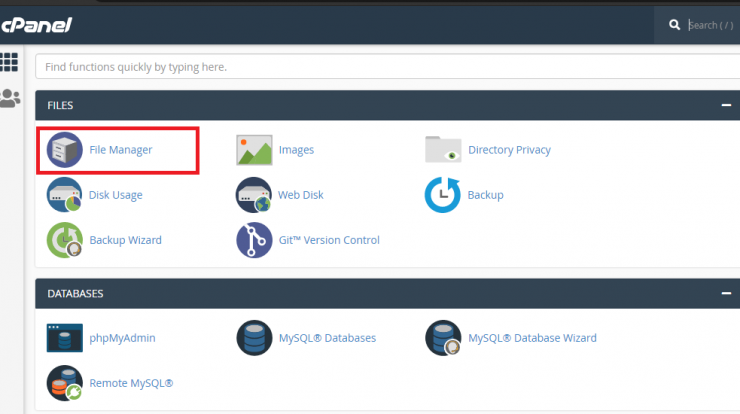740x414 pixels.
Task: Open the Remote MySQL® link
Action: point(131,383)
